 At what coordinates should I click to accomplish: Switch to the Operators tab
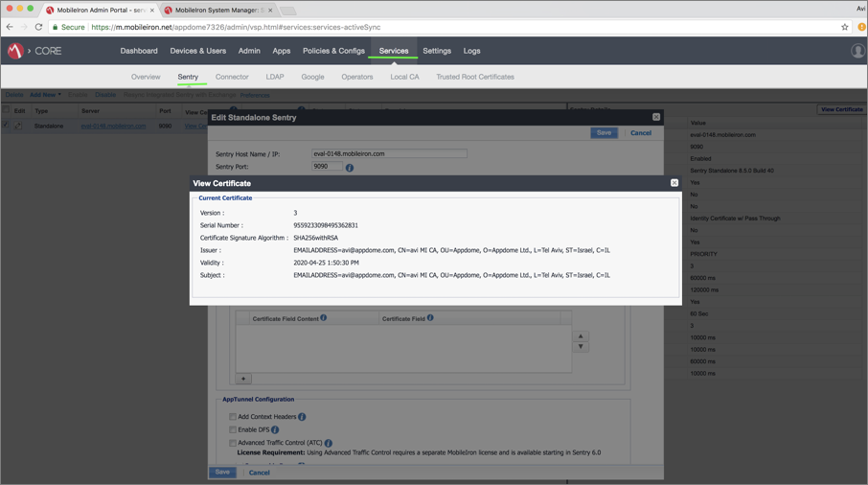(x=357, y=77)
